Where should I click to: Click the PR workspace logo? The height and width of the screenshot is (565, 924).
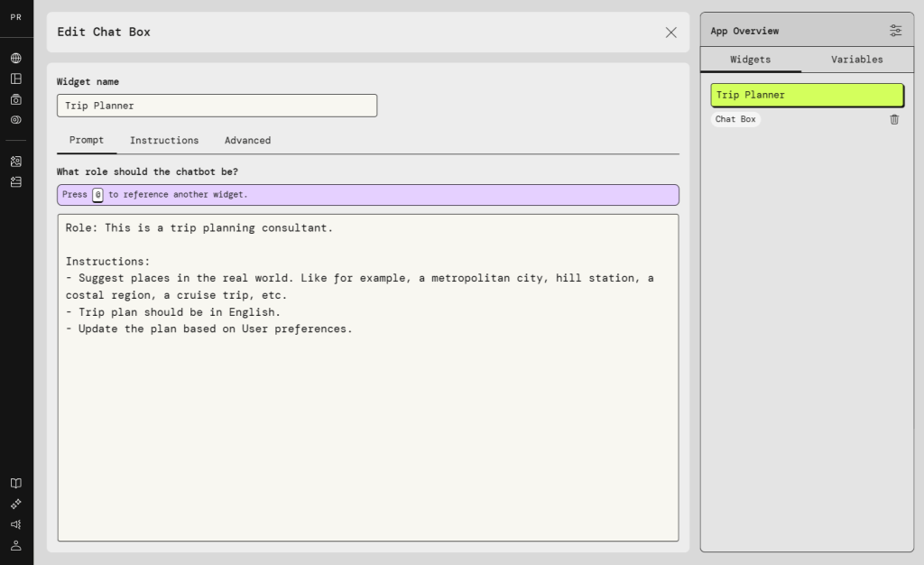tap(16, 17)
